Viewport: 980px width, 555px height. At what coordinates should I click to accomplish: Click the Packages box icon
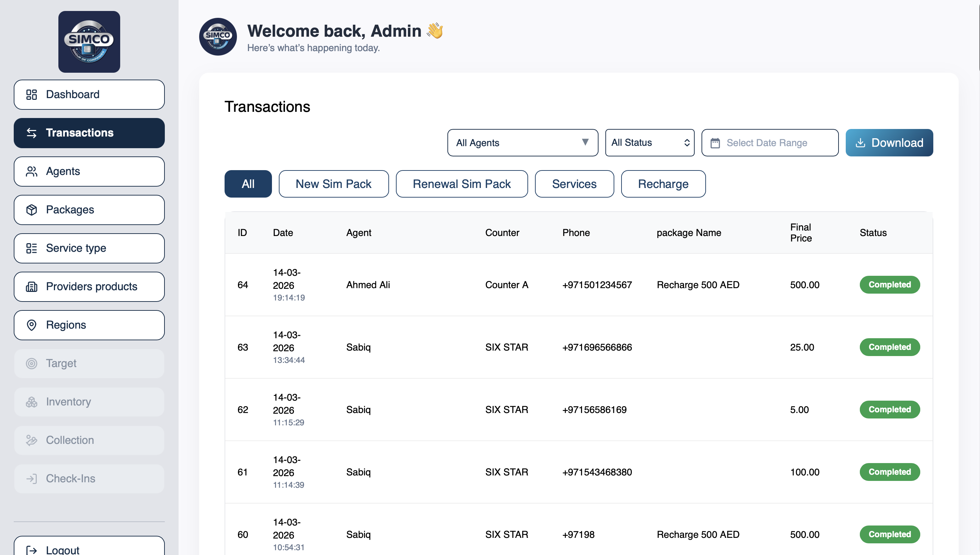pos(32,210)
